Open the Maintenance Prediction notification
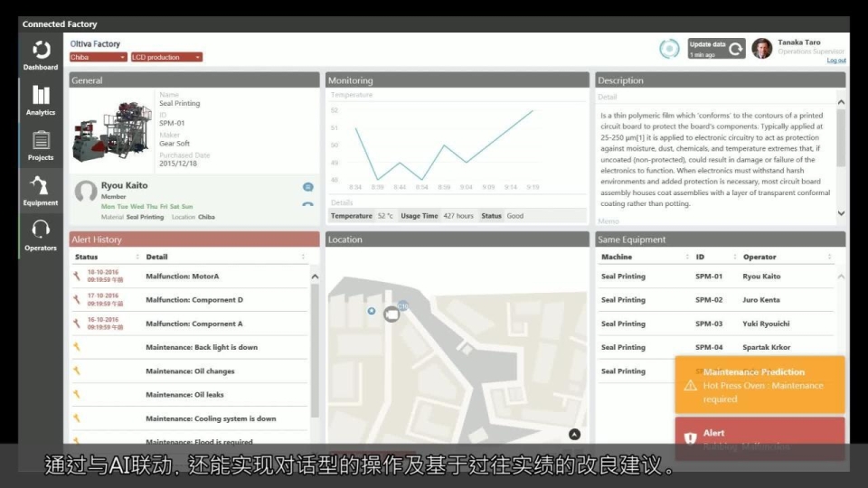Image resolution: width=868 pixels, height=488 pixels. click(759, 385)
